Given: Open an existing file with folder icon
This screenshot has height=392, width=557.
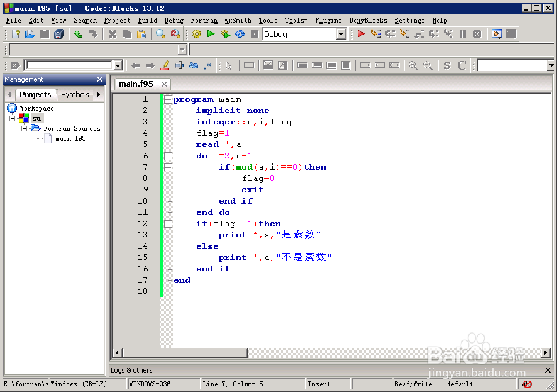Looking at the screenshot, I should (30, 34).
